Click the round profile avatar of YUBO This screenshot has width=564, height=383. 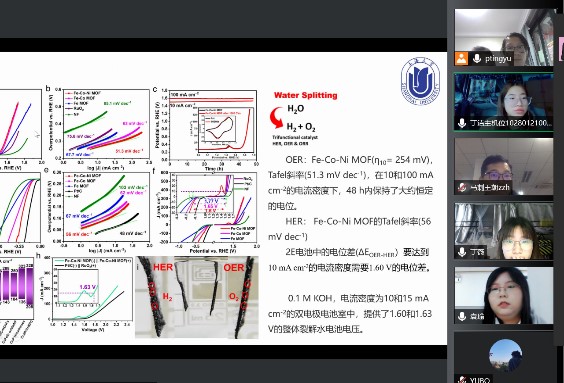click(x=505, y=355)
